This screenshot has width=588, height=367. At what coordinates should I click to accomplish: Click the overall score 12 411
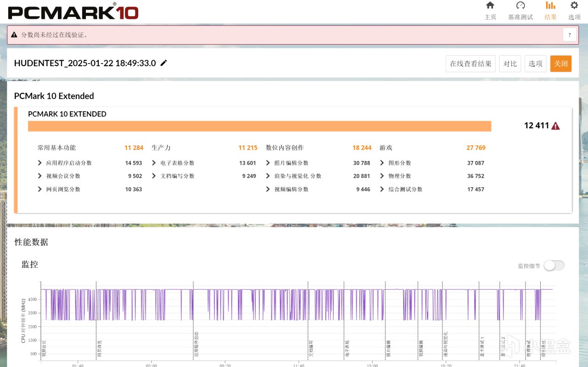click(537, 126)
